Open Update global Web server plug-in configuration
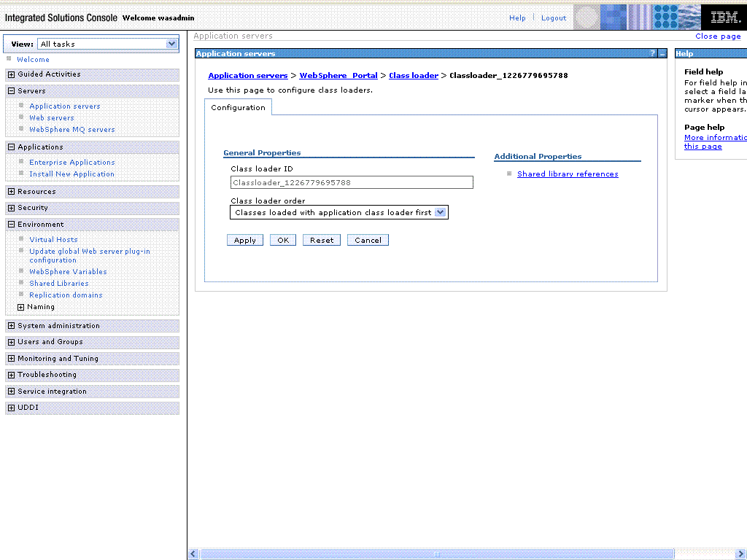Screen dimensions: 747x560 pos(90,256)
